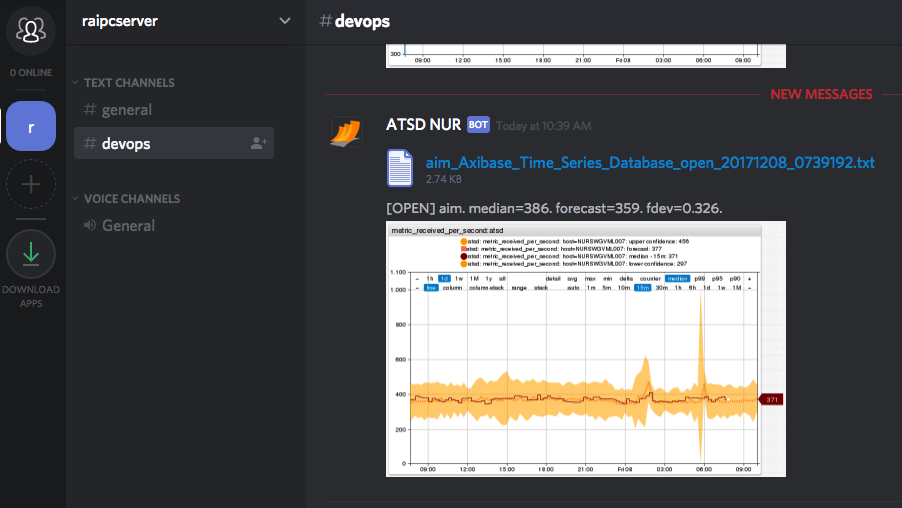Click the hash icon in channel header

(325, 21)
